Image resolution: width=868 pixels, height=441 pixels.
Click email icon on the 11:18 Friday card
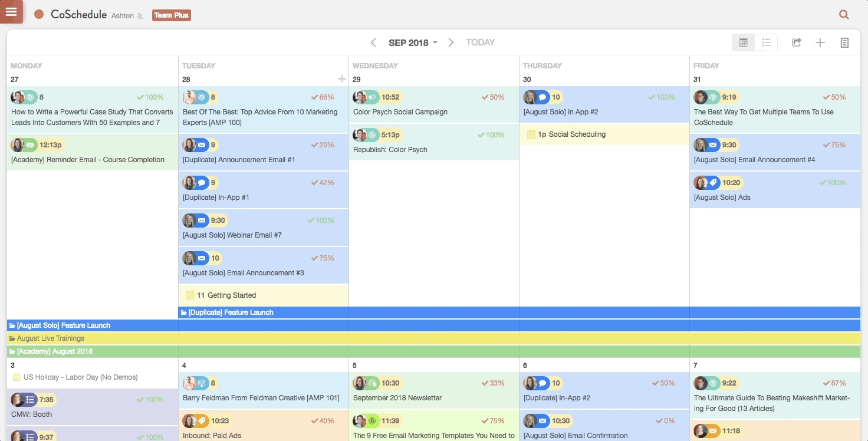[714, 431]
